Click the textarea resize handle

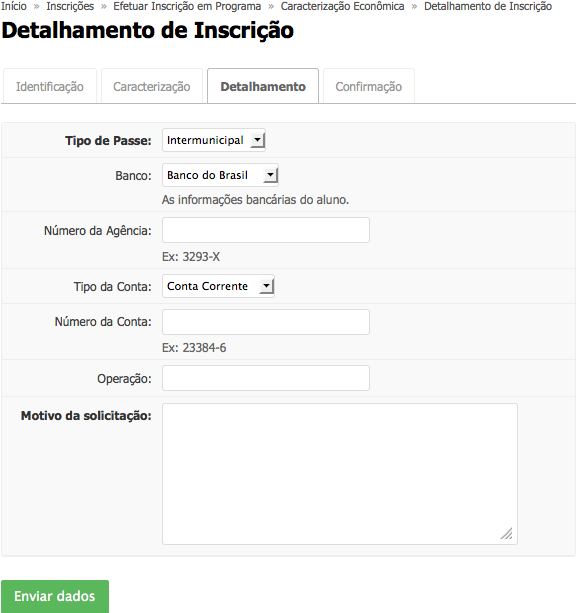[507, 534]
